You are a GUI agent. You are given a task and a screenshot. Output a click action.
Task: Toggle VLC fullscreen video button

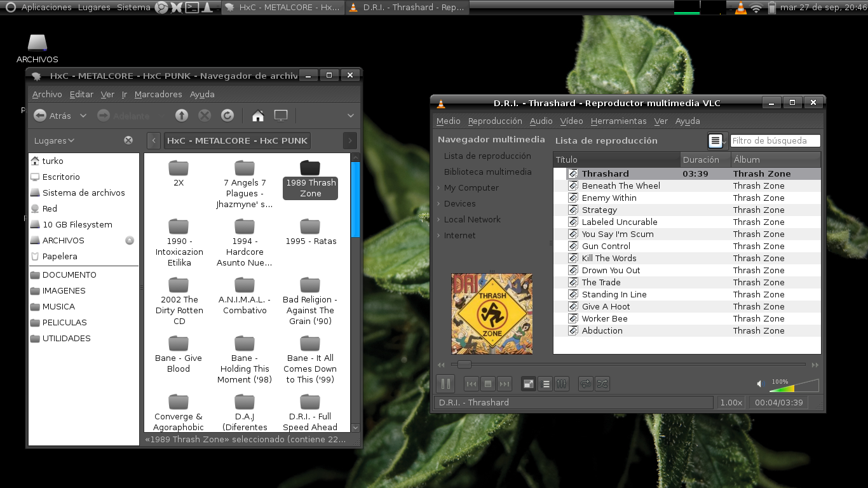(529, 384)
